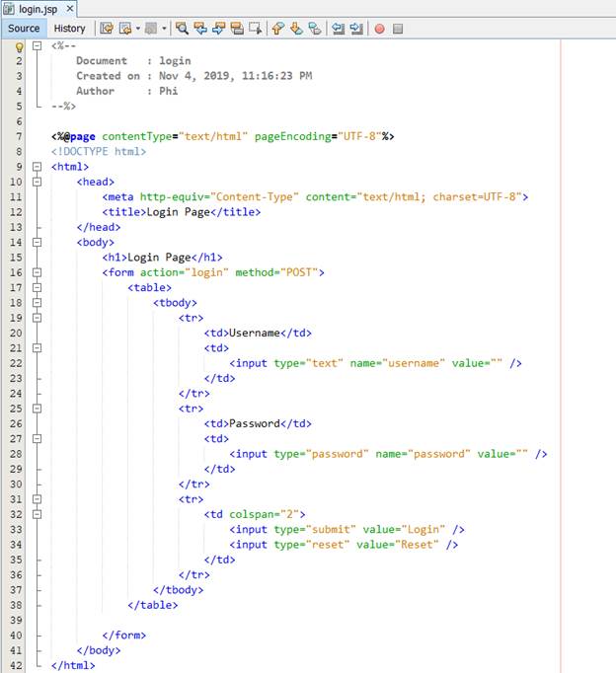The image size is (616, 673).
Task: Click 'Login Page' inside the h1 tag
Action: 159,258
